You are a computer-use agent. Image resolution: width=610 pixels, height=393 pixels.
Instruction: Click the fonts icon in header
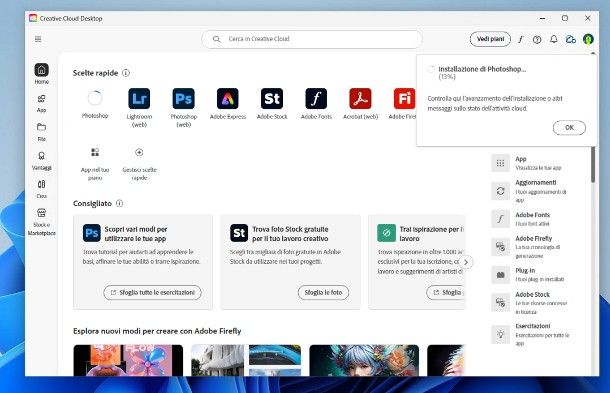point(521,39)
